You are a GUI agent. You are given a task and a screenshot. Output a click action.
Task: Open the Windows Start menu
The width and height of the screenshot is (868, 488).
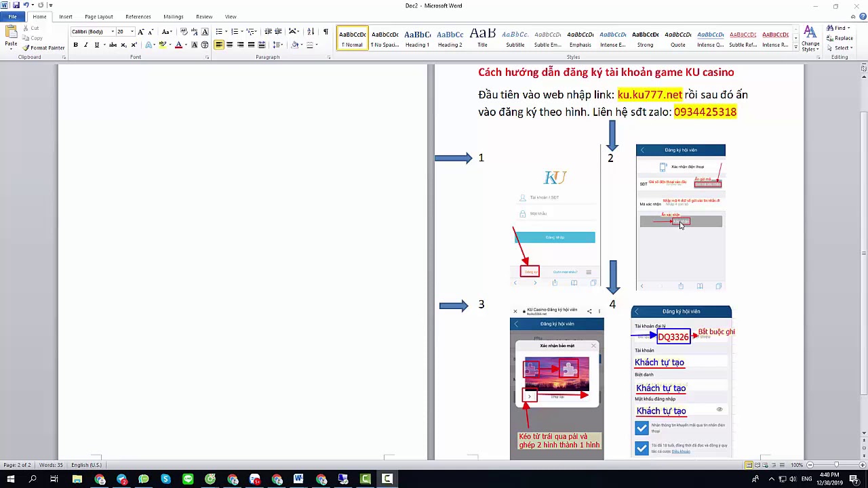[10, 479]
